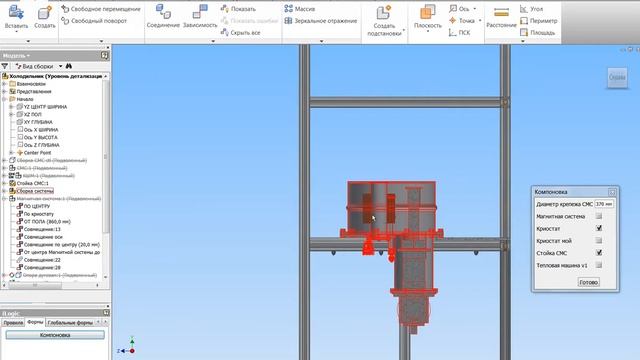Click the Готово button
Image resolution: width=640 pixels, height=360 pixels.
(589, 282)
